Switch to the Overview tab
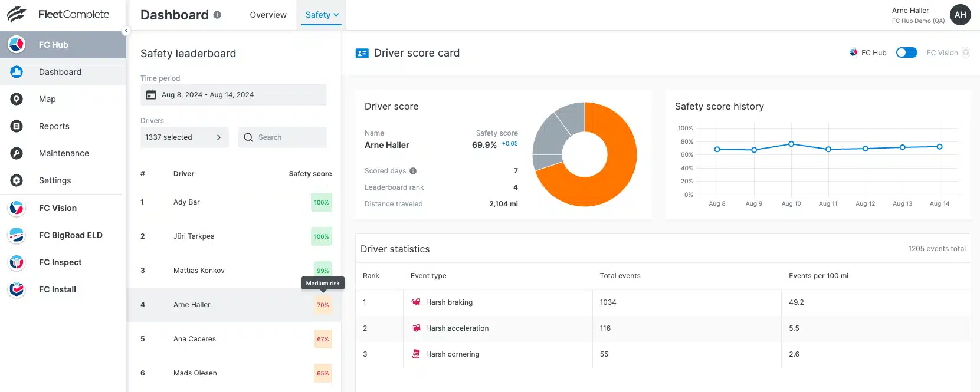The height and width of the screenshot is (392, 980). (268, 15)
